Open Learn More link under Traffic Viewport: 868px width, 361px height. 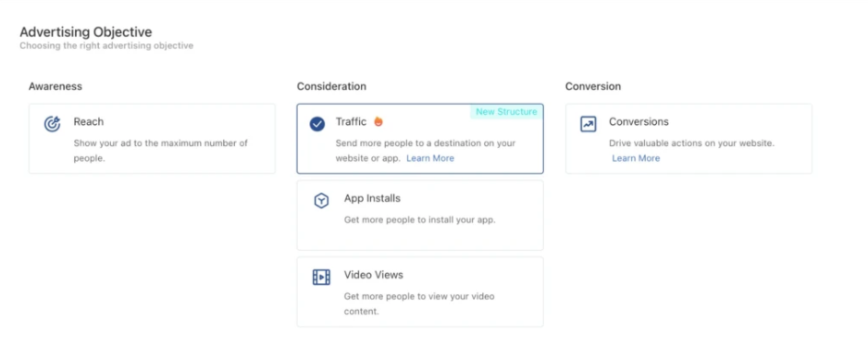430,158
